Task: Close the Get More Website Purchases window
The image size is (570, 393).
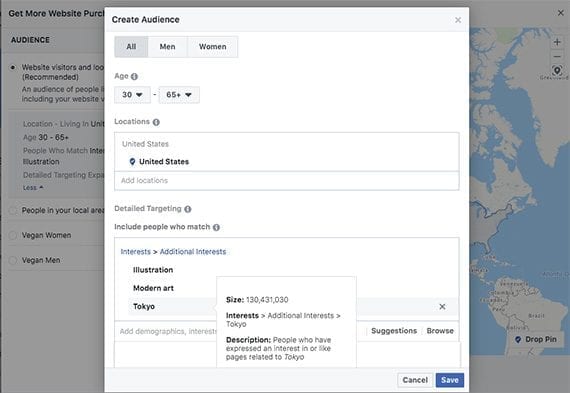Action: point(561,13)
